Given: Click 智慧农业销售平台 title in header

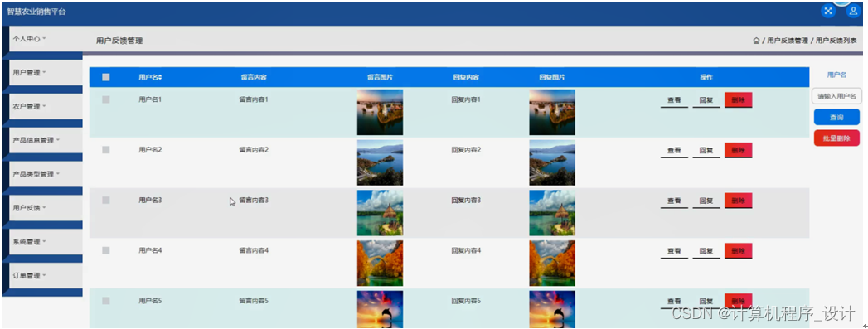Looking at the screenshot, I should click(36, 12).
